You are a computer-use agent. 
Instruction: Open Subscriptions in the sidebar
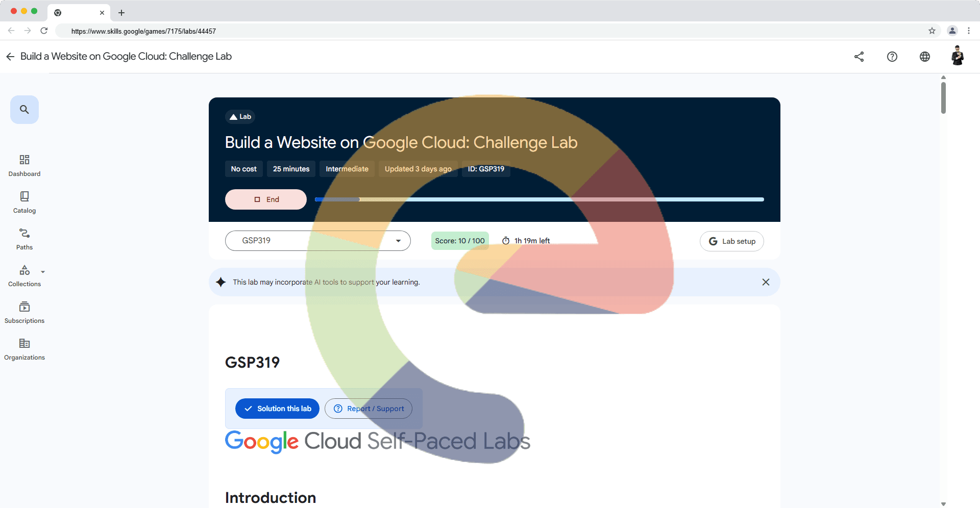tap(24, 313)
